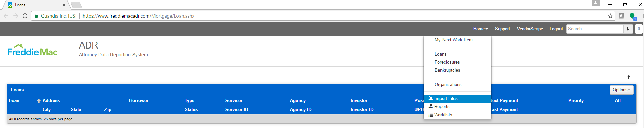This screenshot has height=128, width=644.
Task: Click the Worklists list icon
Action: click(431, 115)
